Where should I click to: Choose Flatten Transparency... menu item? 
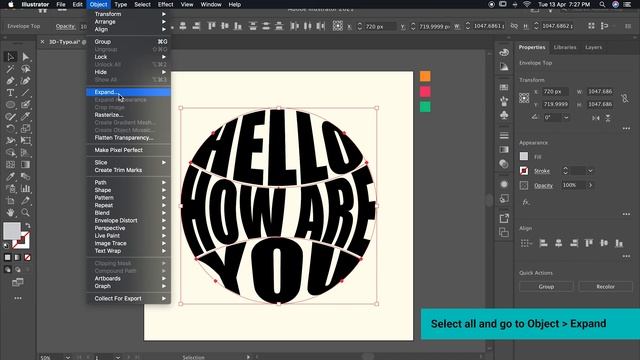[x=129, y=138]
